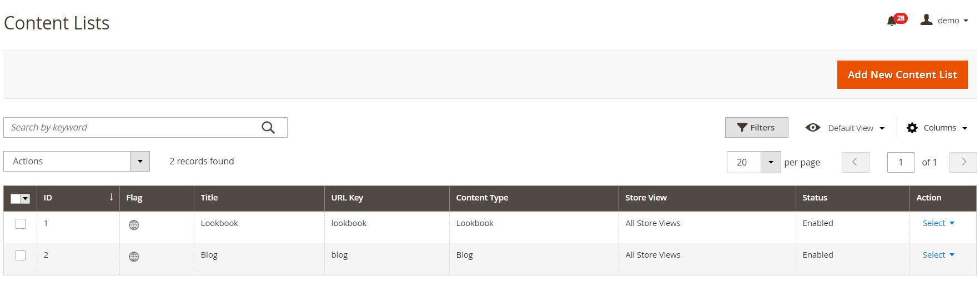Screen dimensions: 980x281
Task: Click the globe flag icon for Lookbook
Action: tap(134, 225)
